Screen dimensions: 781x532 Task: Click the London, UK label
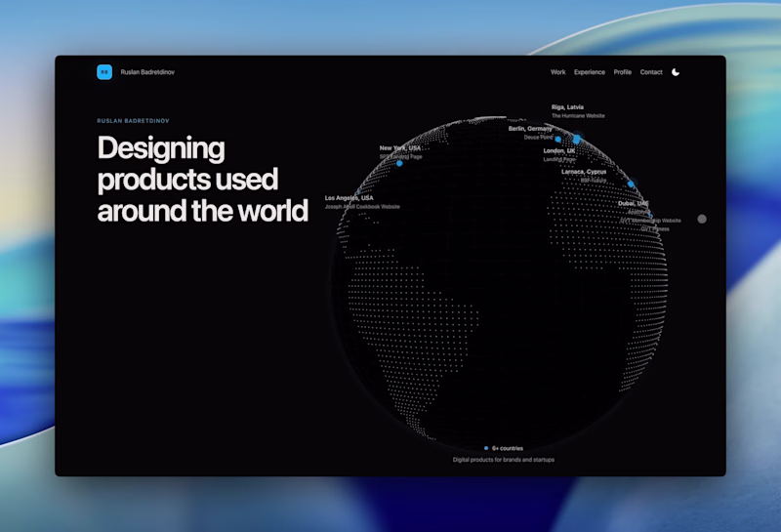pos(558,151)
